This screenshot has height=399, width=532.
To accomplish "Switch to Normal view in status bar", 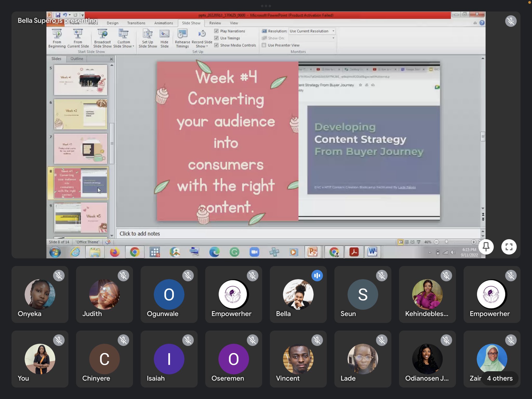I will 401,242.
